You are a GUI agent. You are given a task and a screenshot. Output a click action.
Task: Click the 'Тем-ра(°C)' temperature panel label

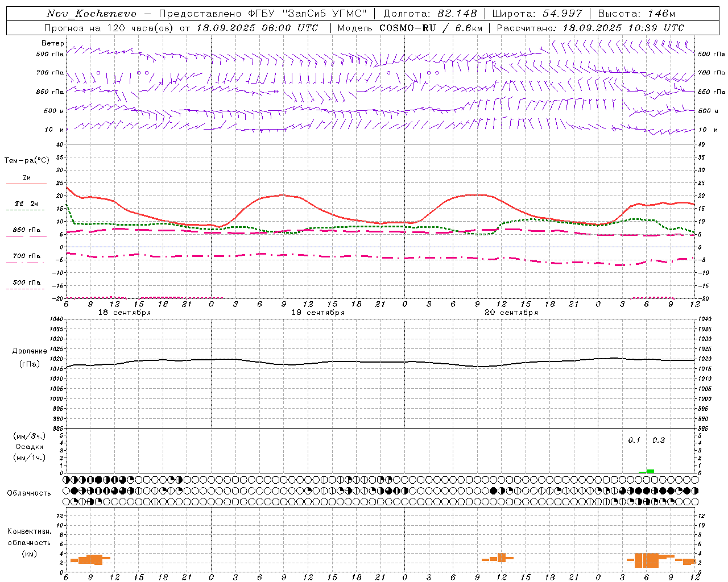(27, 161)
